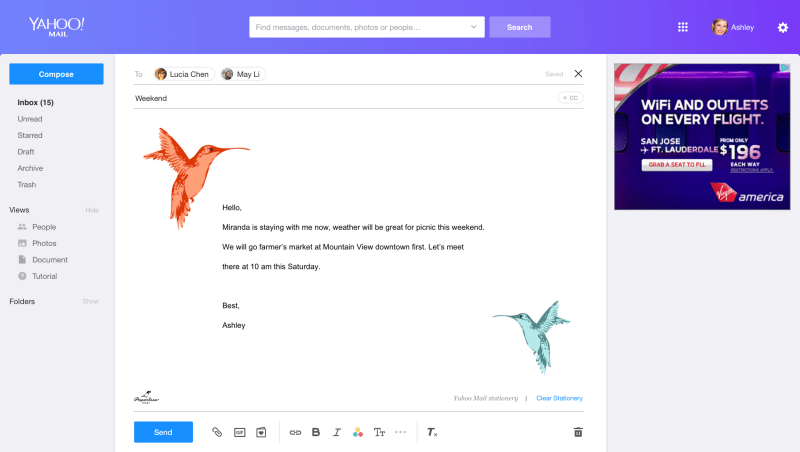Screen dimensions: 800x452
Task: Click the Clear Stationery link
Action: click(x=559, y=398)
